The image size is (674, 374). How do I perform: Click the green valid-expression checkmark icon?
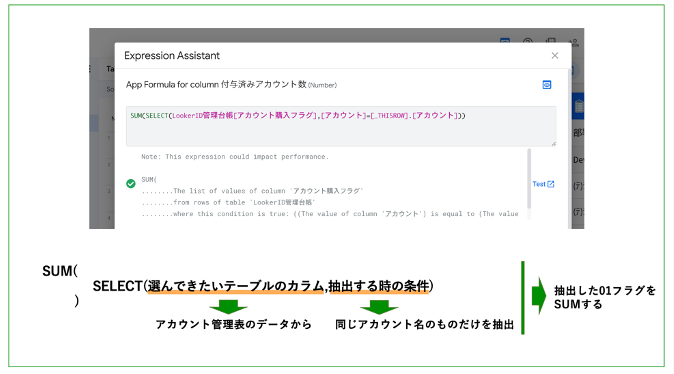pyautogui.click(x=131, y=184)
